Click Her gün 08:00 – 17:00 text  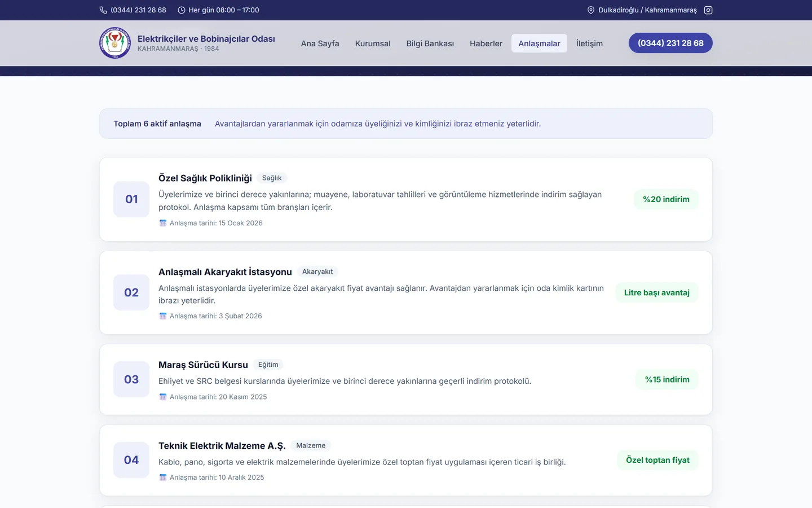pyautogui.click(x=224, y=10)
